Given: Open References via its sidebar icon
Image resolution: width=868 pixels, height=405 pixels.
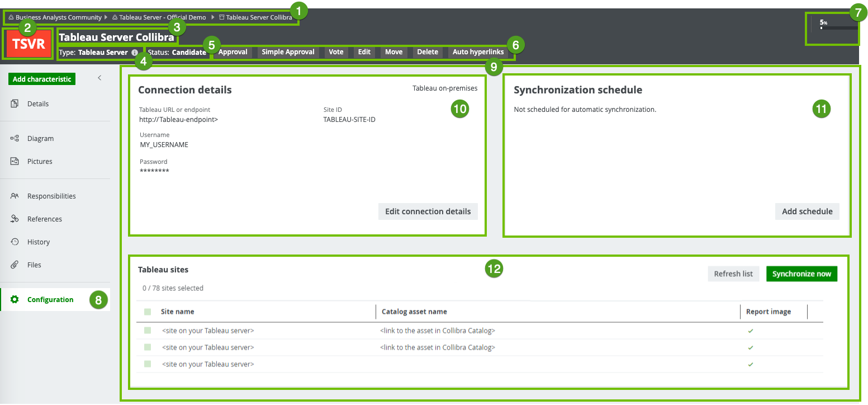Looking at the screenshot, I should pyautogui.click(x=15, y=219).
